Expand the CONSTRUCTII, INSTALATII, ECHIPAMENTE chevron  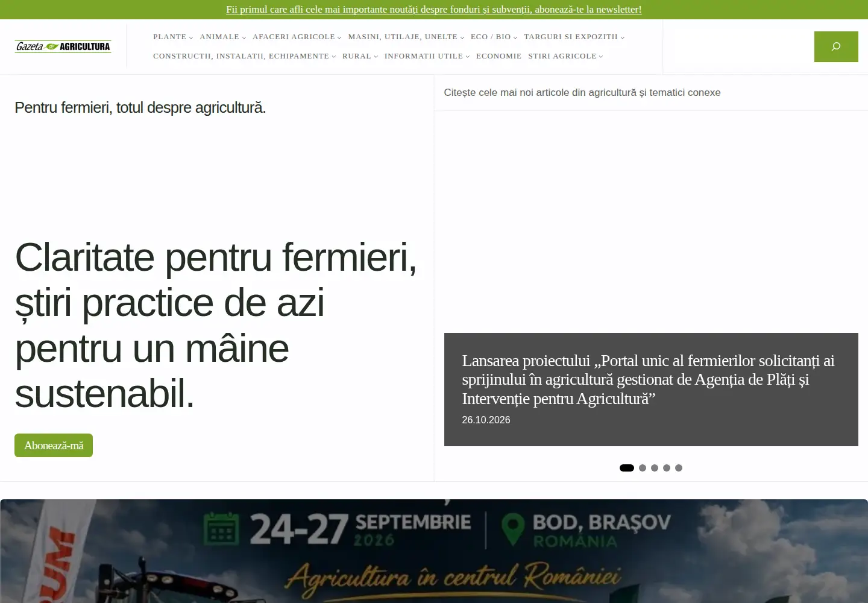click(334, 57)
